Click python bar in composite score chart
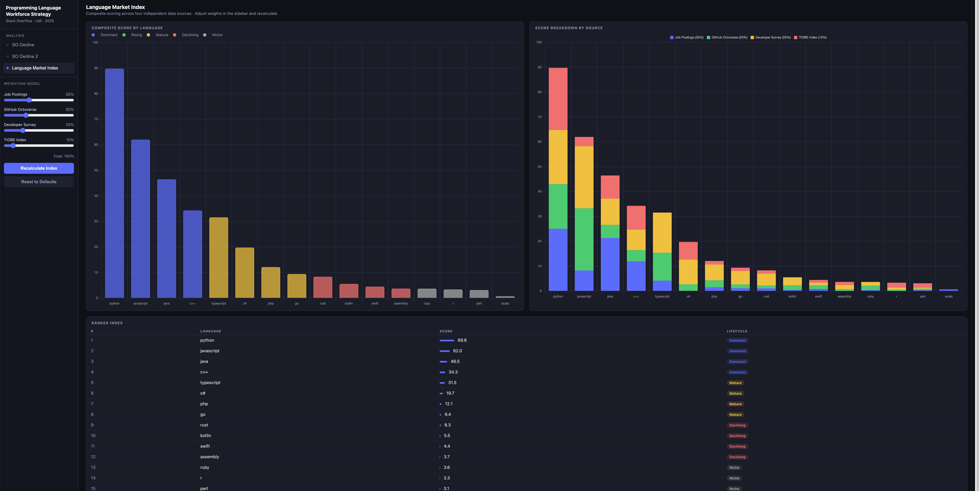980x491 pixels. 115,183
